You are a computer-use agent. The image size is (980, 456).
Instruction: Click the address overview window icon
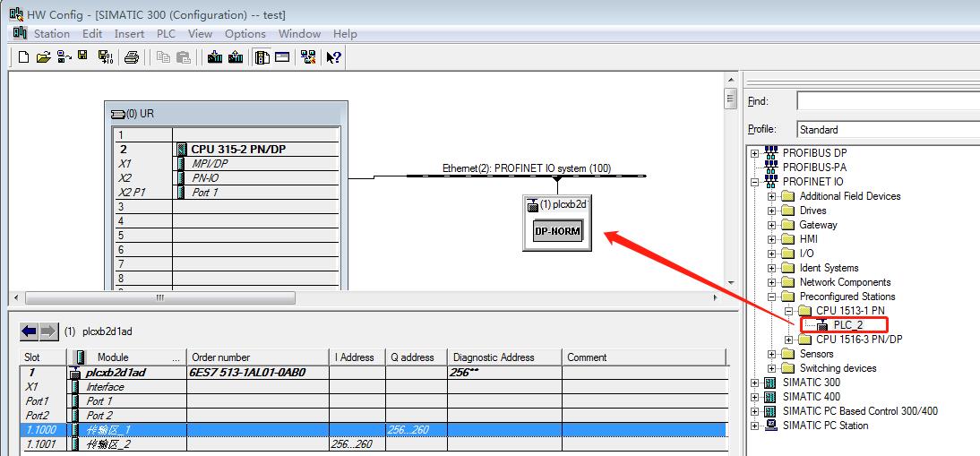[x=282, y=57]
